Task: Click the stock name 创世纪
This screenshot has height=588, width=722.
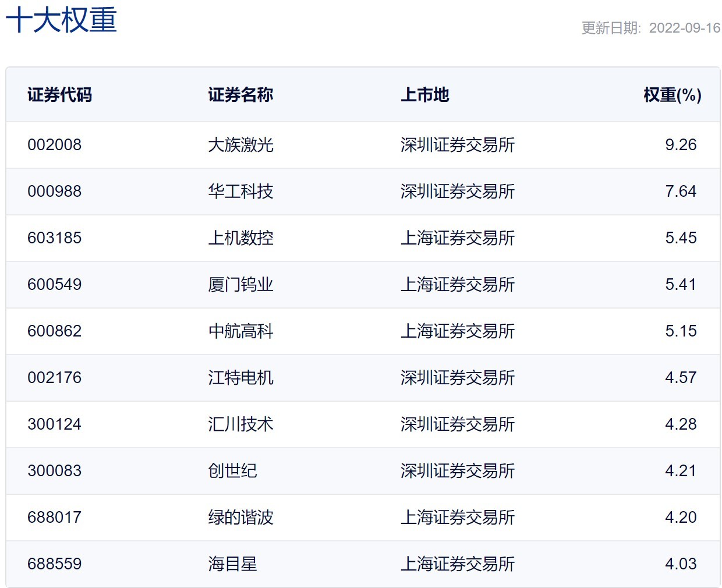Action: click(232, 471)
